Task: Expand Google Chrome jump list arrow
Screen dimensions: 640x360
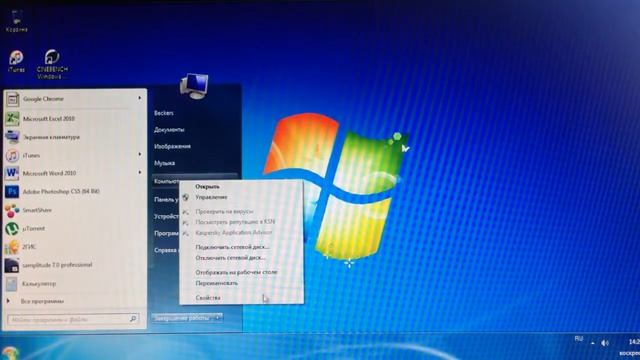Action: pos(140,98)
